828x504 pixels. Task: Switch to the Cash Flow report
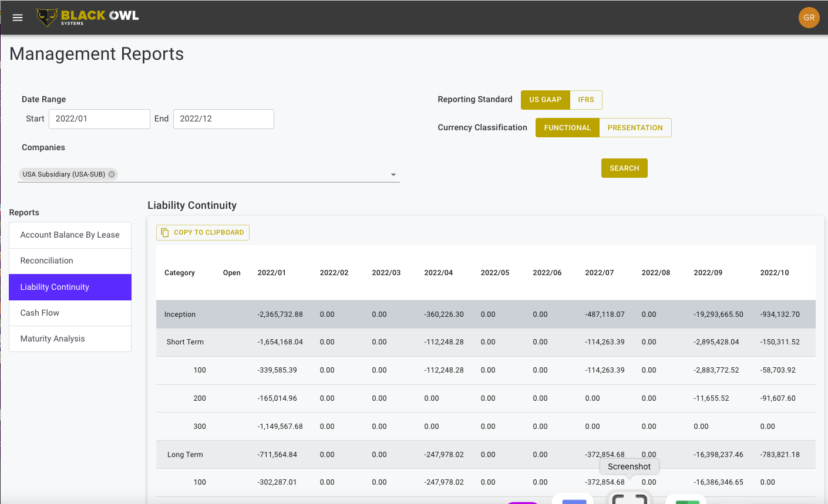(70, 313)
